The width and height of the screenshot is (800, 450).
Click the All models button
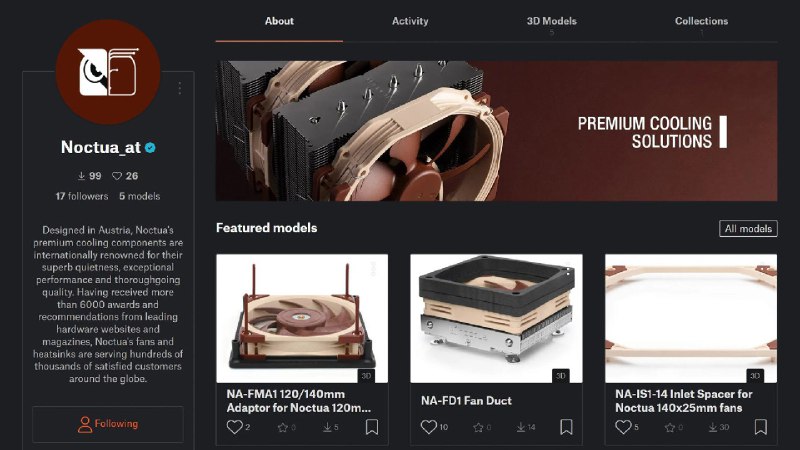point(748,229)
